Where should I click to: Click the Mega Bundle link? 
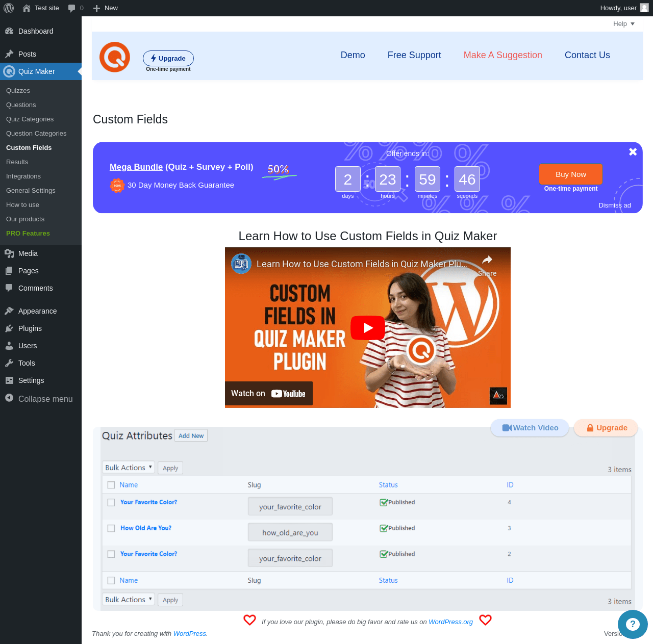[136, 167]
